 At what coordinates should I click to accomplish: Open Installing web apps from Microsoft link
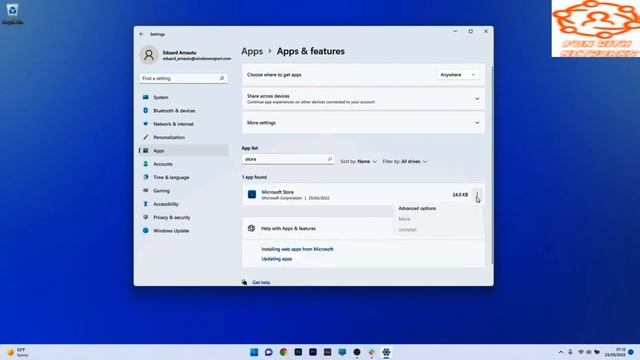297,249
